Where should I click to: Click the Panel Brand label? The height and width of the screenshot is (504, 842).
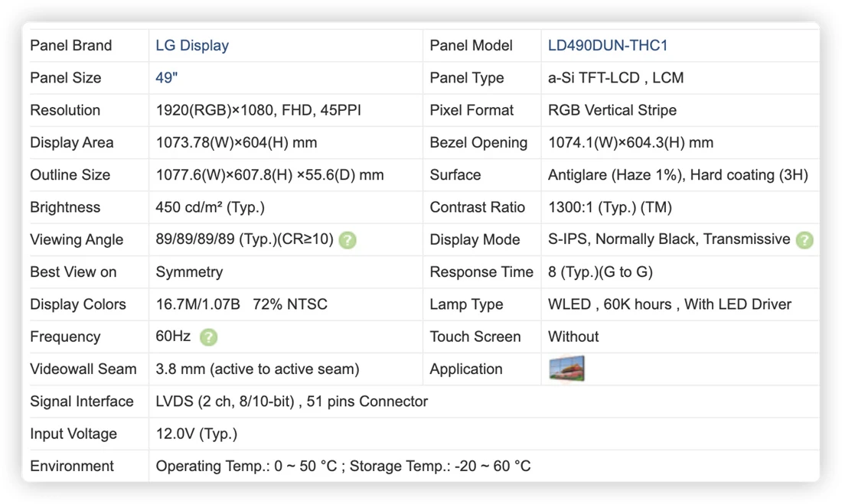pos(71,46)
